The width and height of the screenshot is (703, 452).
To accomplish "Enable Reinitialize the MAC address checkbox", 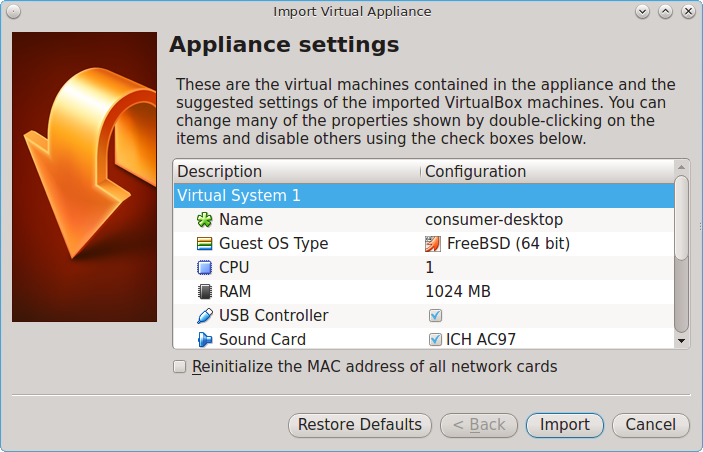I will (x=179, y=367).
